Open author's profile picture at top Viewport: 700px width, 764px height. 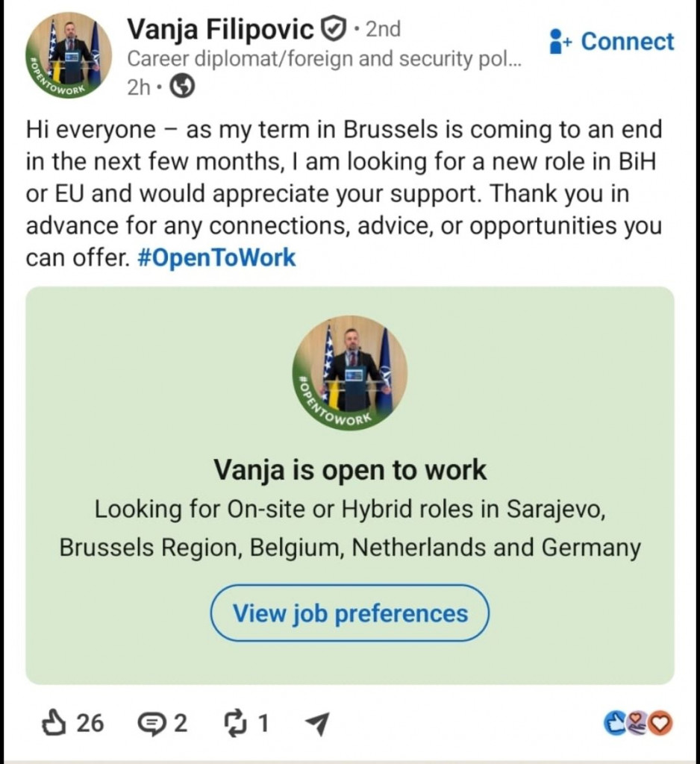point(68,55)
